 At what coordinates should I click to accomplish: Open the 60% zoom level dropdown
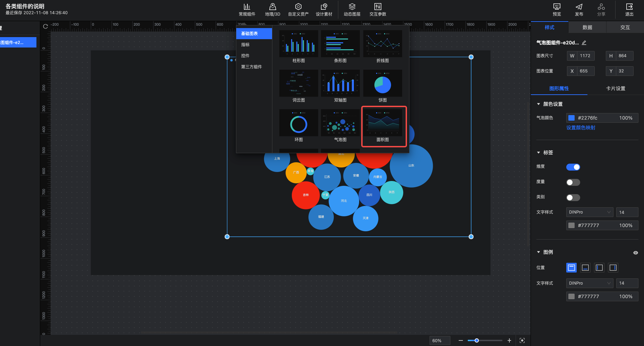[x=440, y=340]
